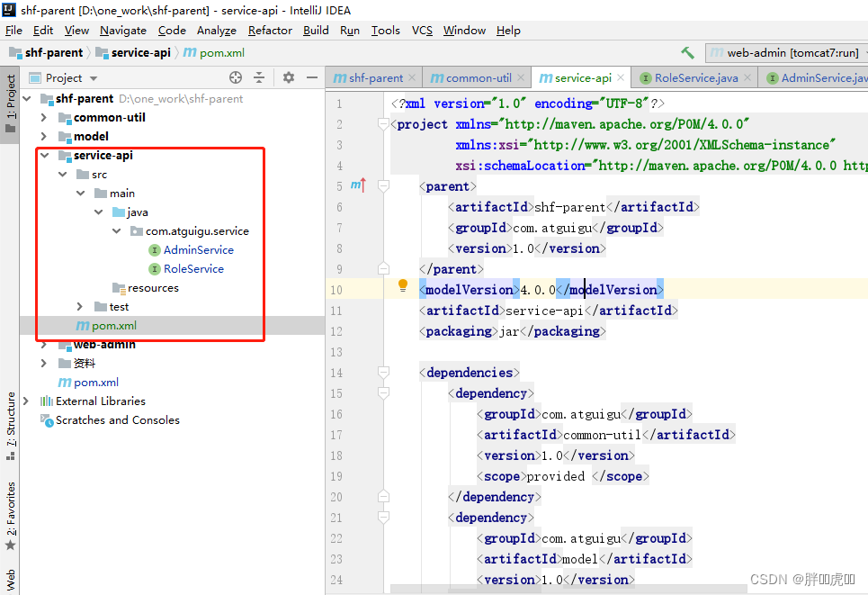Toggle the Favorites tool window
Screen dimensions: 868x595
click(10, 517)
